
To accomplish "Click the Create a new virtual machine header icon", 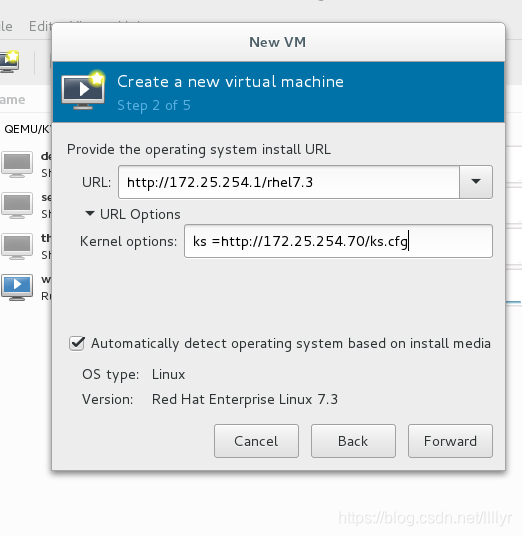I will (x=83, y=91).
